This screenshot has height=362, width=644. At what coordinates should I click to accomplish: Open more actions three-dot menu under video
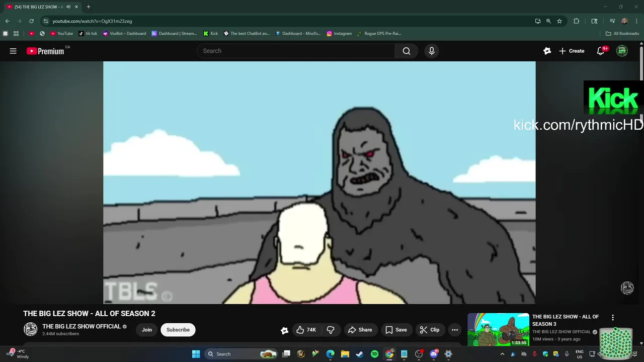455,330
